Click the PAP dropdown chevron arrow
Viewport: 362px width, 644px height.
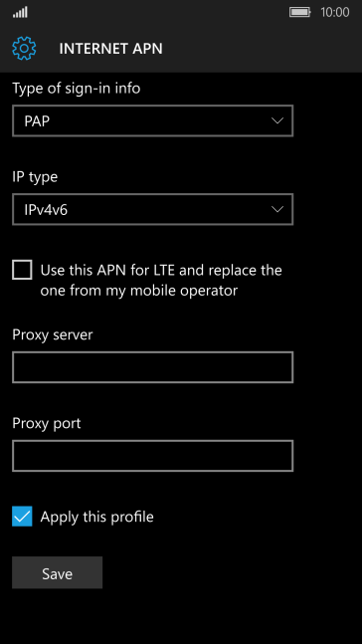coord(277,120)
